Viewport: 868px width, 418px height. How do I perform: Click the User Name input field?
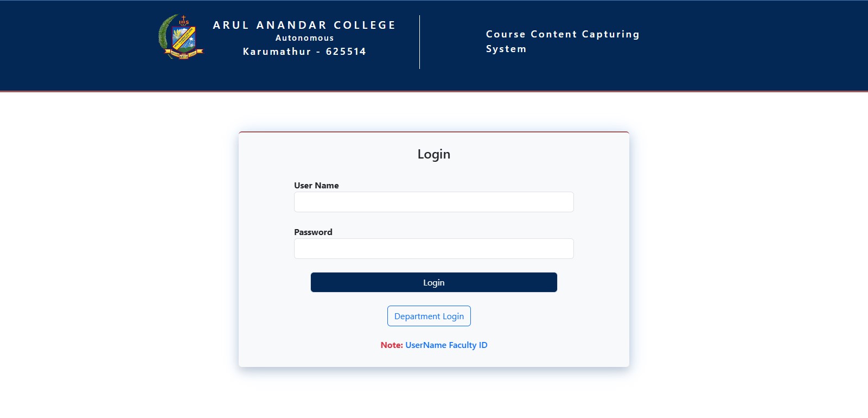coord(433,202)
